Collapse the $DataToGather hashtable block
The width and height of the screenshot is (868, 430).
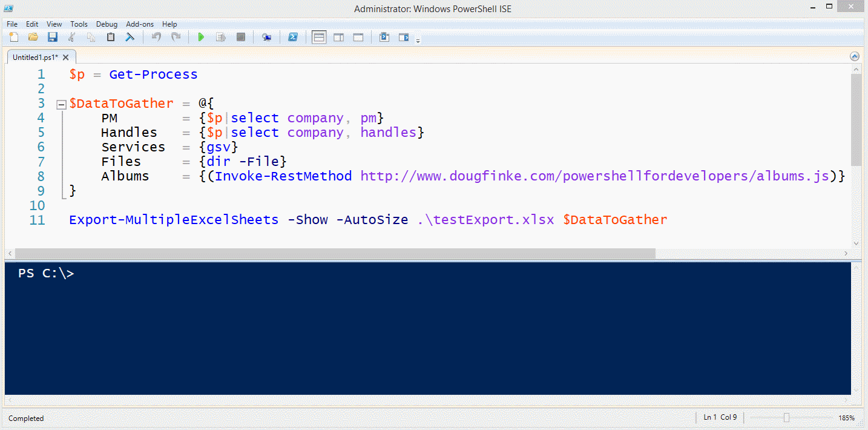click(x=61, y=104)
